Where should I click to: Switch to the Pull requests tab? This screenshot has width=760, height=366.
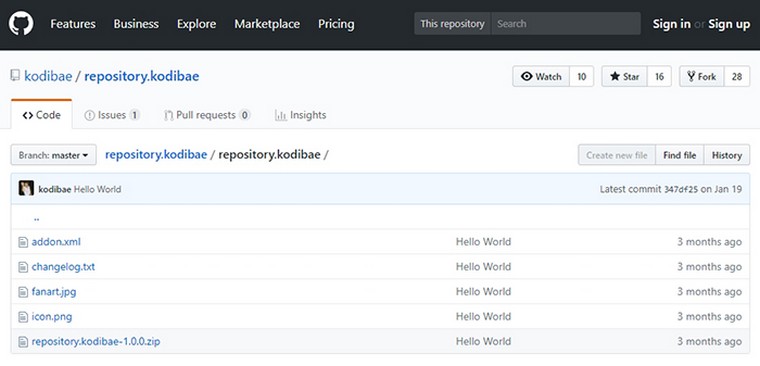207,115
